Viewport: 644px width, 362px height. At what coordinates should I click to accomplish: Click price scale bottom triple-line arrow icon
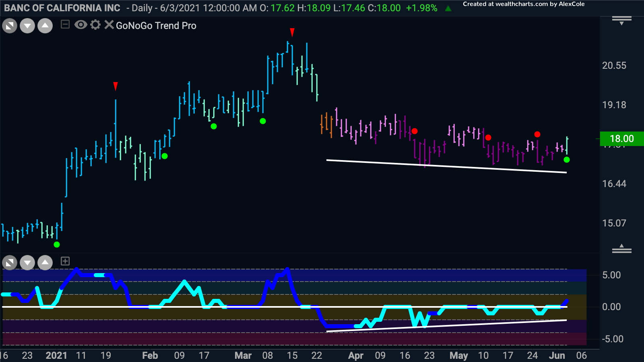622,249
